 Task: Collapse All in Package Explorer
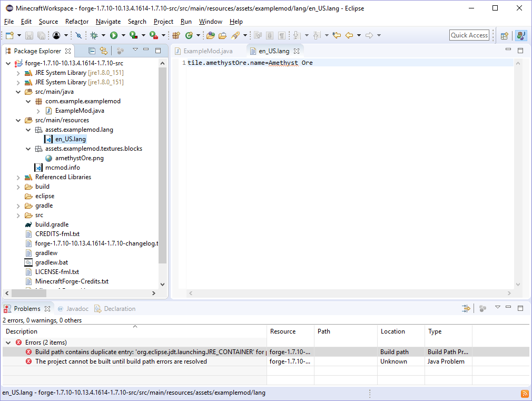(x=92, y=51)
